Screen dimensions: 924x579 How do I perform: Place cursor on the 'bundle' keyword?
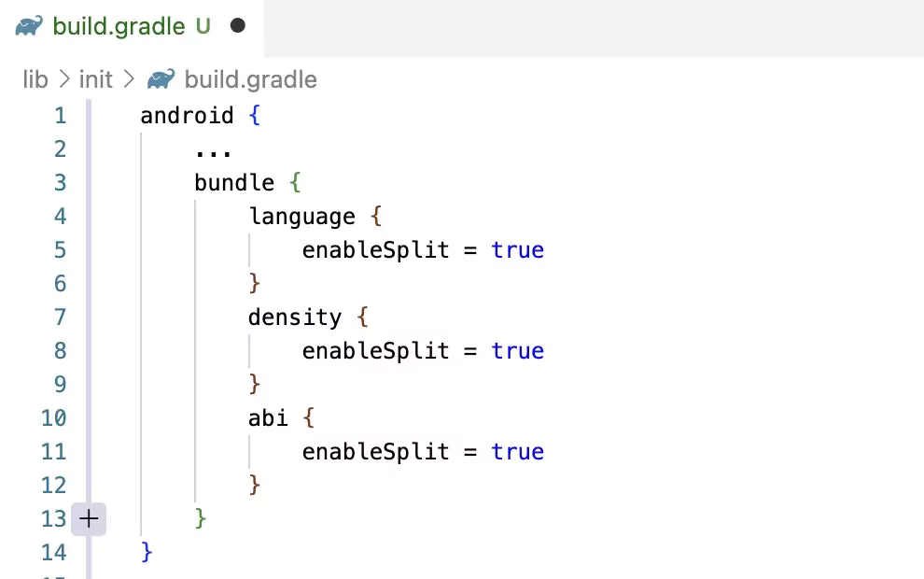[234, 183]
